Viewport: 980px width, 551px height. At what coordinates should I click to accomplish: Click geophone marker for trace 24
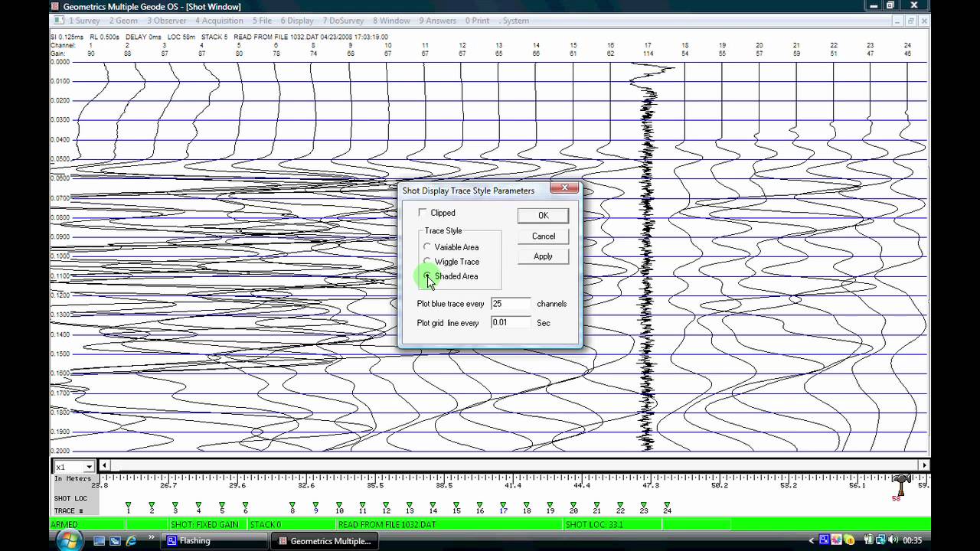(x=667, y=505)
